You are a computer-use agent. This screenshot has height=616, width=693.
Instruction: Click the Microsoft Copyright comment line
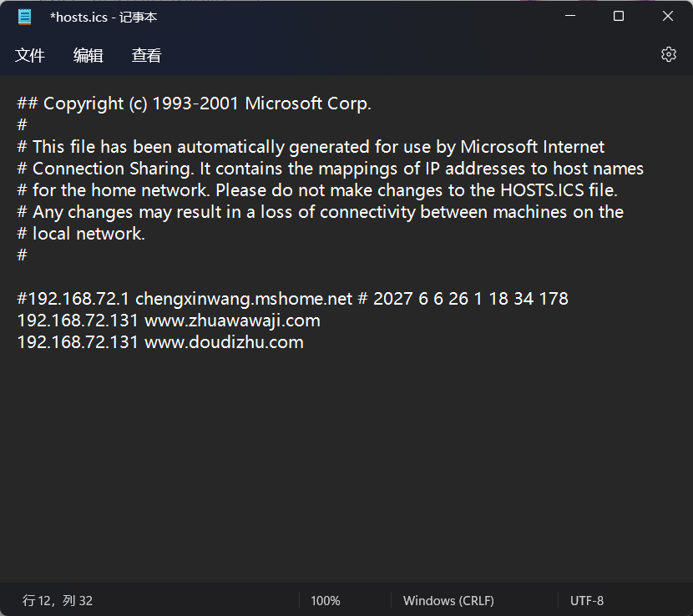pos(194,103)
